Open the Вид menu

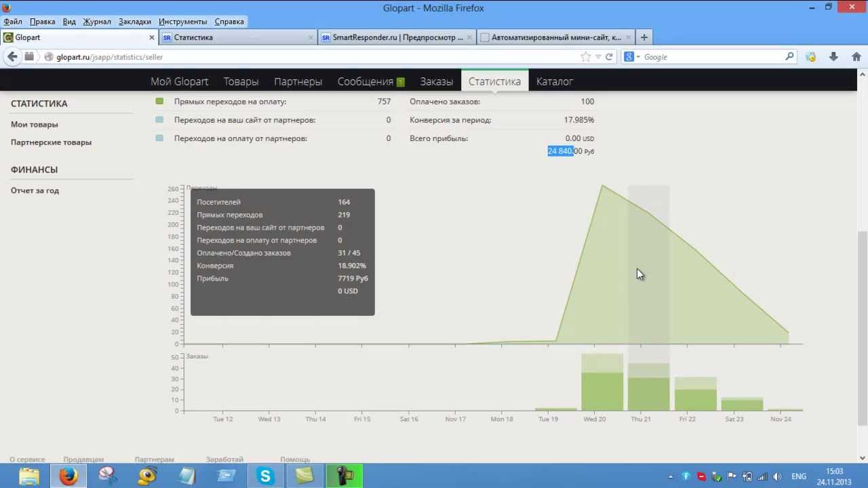(x=69, y=22)
